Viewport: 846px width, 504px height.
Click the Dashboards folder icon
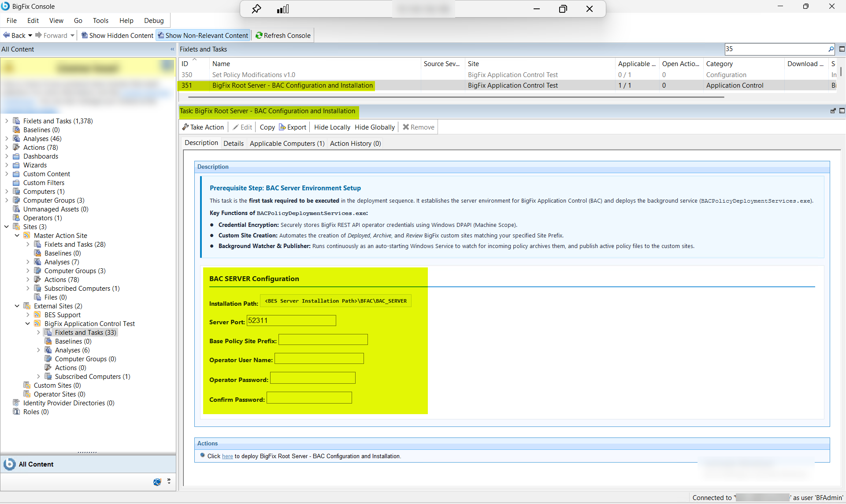(x=16, y=156)
